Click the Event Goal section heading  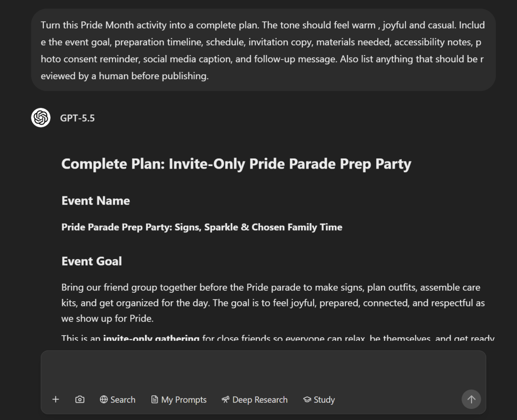click(92, 261)
